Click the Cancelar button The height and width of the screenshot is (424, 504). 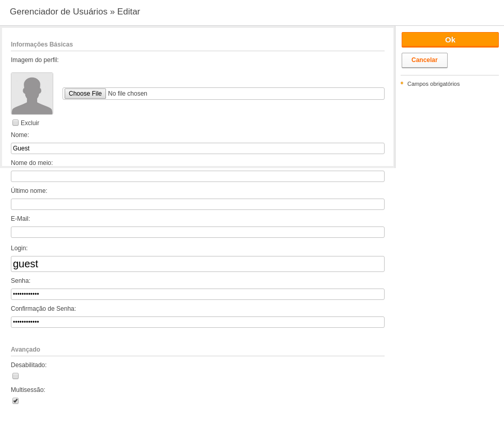coord(424,60)
